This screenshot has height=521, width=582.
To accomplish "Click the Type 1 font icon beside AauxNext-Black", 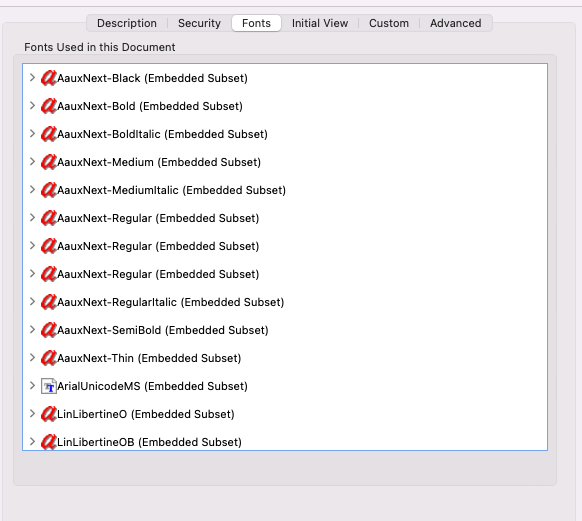I will coord(49,78).
